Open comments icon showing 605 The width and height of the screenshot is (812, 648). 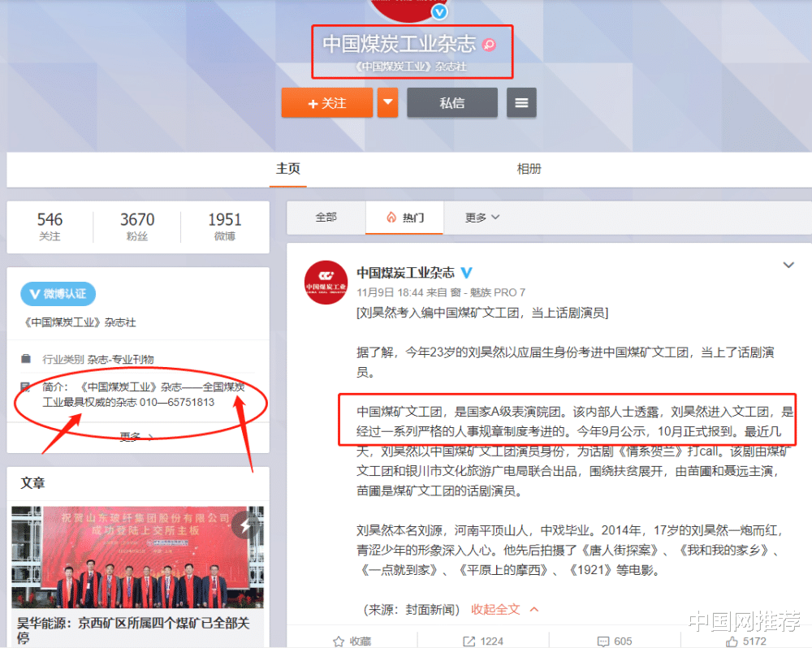click(x=603, y=642)
